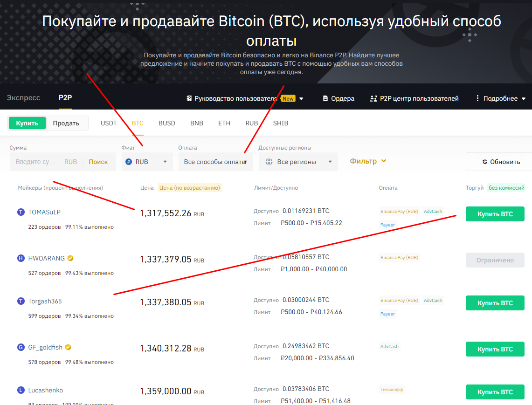Select the Продать option
The image size is (532, 405).
click(x=66, y=123)
